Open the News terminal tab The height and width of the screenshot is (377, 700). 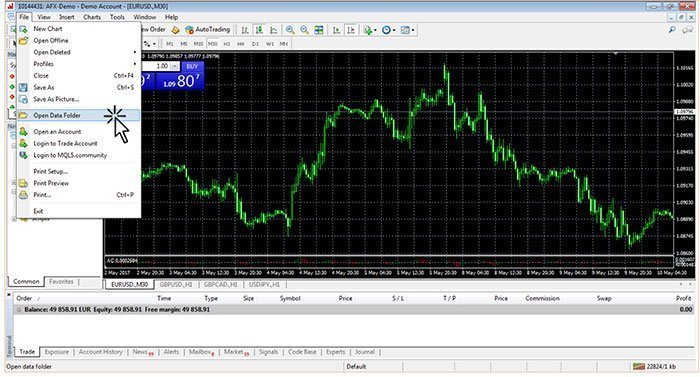click(x=143, y=352)
